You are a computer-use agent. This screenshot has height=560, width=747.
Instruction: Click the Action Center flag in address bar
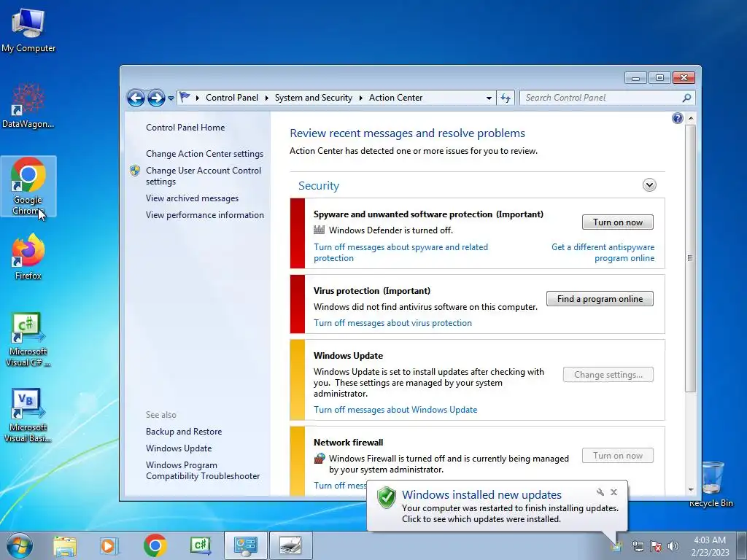point(185,97)
